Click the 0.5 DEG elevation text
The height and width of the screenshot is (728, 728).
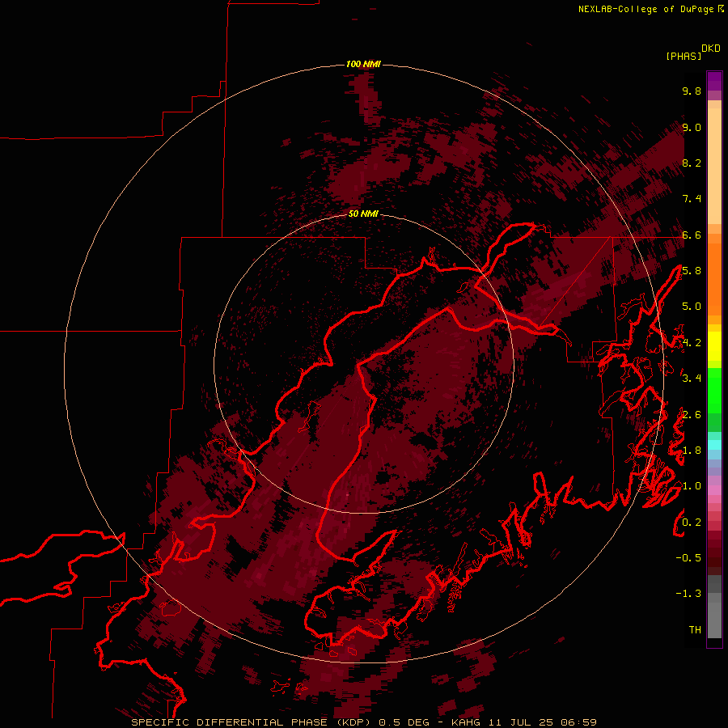tap(404, 722)
